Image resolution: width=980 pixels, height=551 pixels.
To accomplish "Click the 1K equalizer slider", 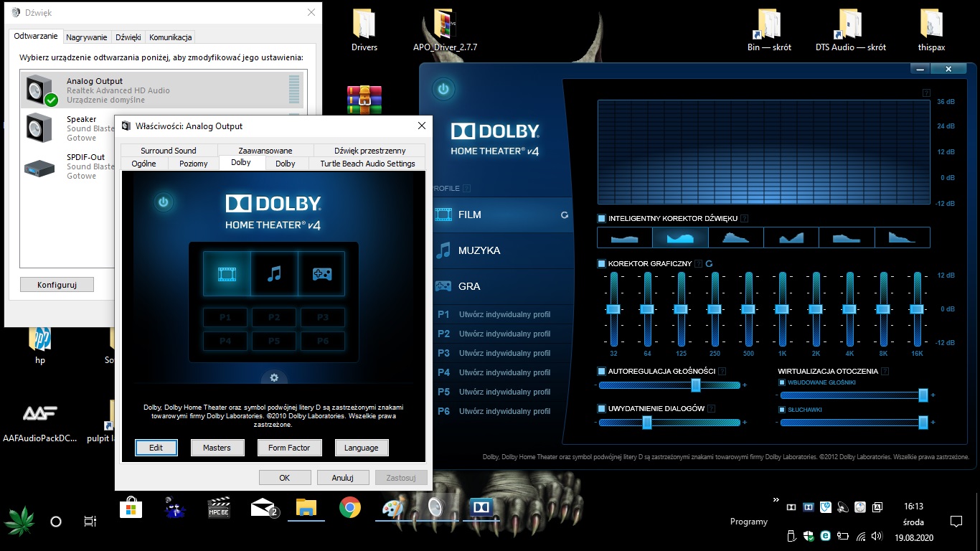I will click(781, 309).
